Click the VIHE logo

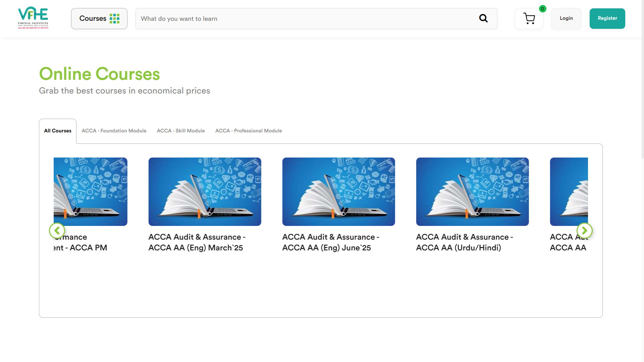click(33, 18)
